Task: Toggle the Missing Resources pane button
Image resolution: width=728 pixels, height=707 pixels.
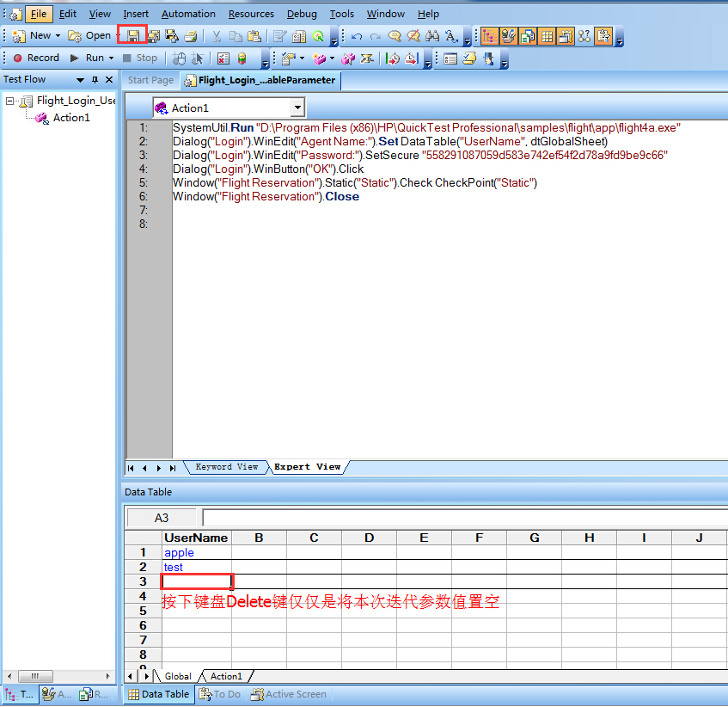Action: [x=584, y=36]
